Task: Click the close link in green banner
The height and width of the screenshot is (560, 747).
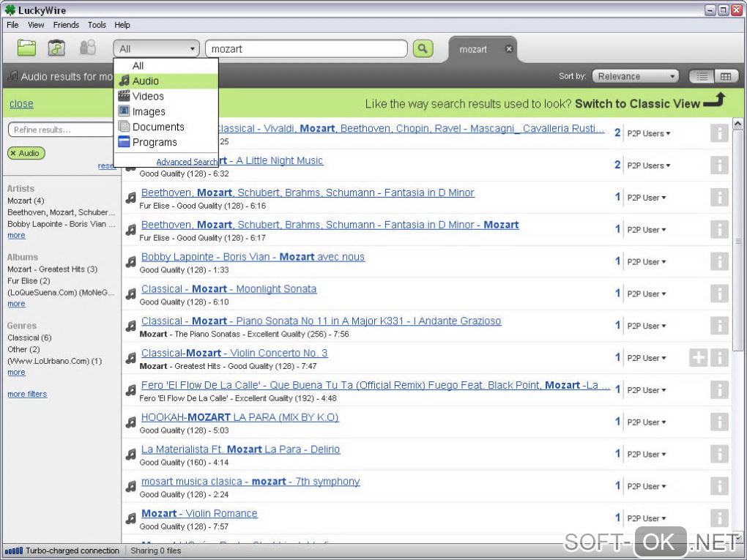Action: tap(21, 104)
